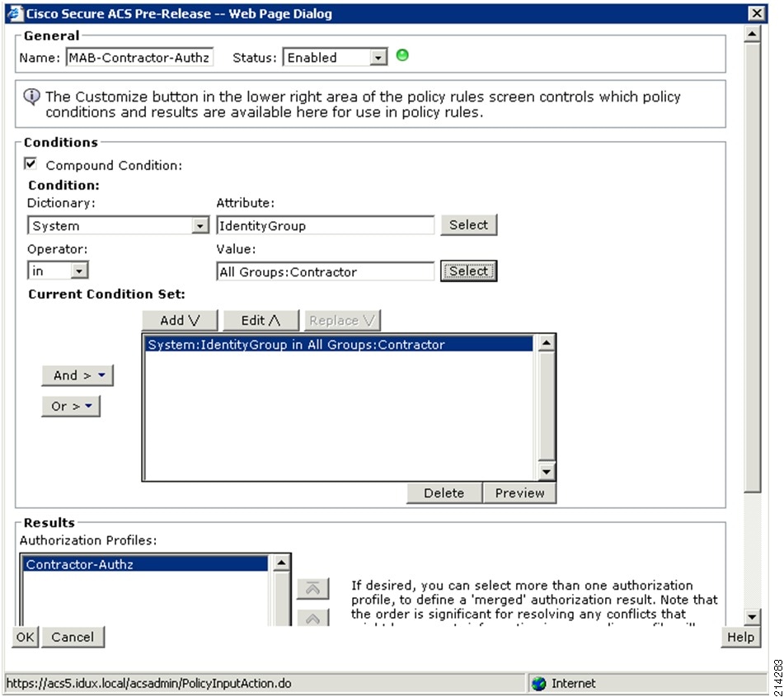Screen dimensions: 784x697
Task: Click the Attribute field showing IdentityGroup
Action: tap(326, 226)
